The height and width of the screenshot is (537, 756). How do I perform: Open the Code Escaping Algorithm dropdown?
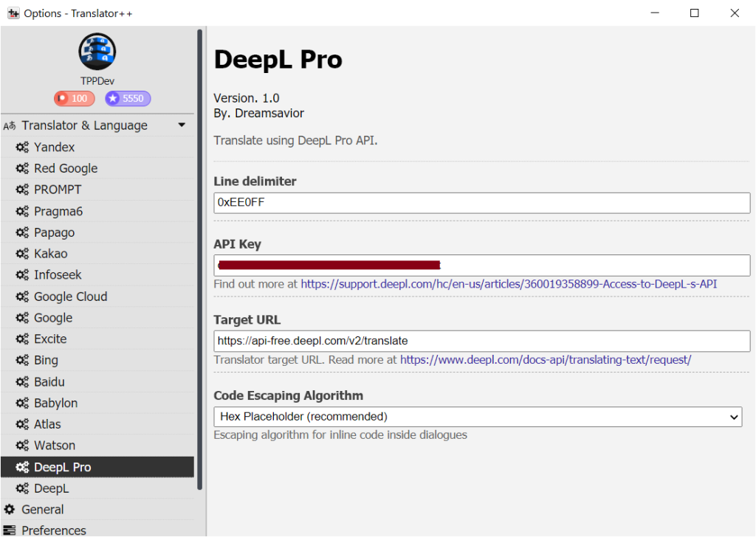(478, 417)
